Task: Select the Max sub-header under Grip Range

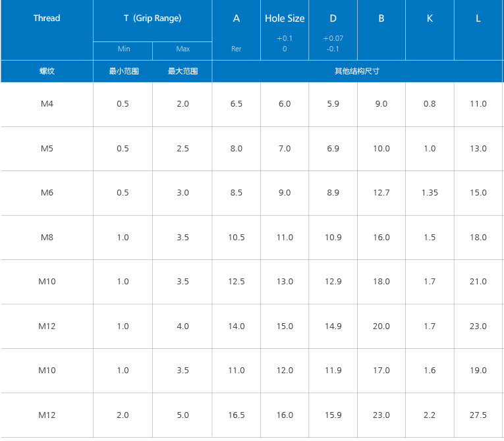Action: tap(182, 49)
